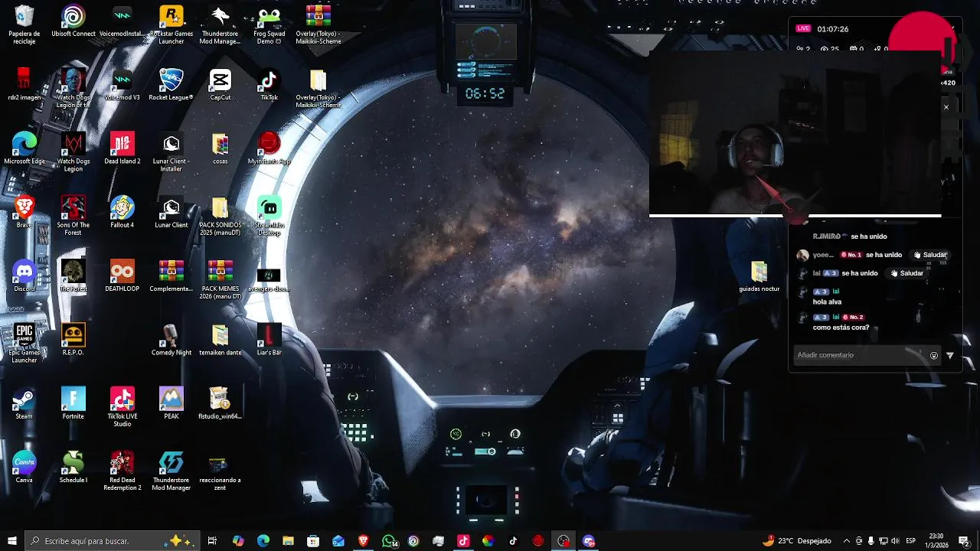Click the Windows Start button
This screenshot has height=551, width=980.
(11, 541)
